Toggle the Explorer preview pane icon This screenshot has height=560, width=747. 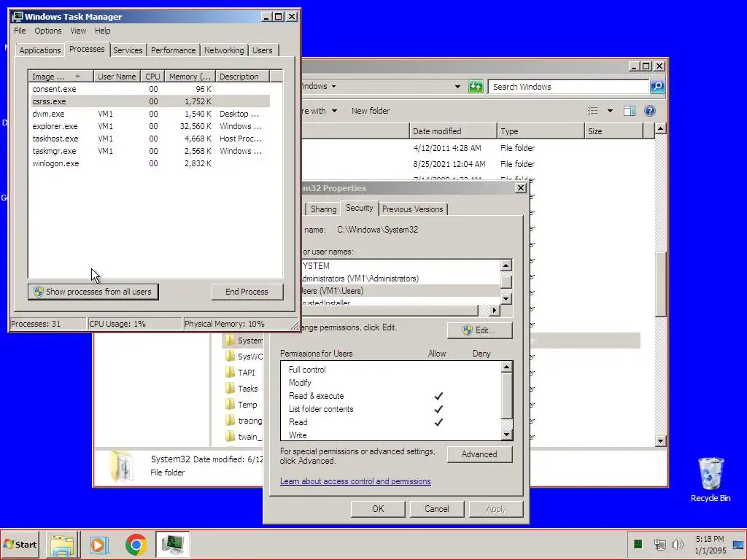(x=630, y=111)
